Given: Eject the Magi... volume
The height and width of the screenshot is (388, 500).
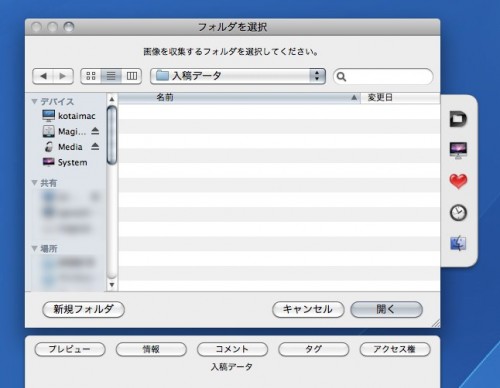Looking at the screenshot, I should [x=95, y=131].
